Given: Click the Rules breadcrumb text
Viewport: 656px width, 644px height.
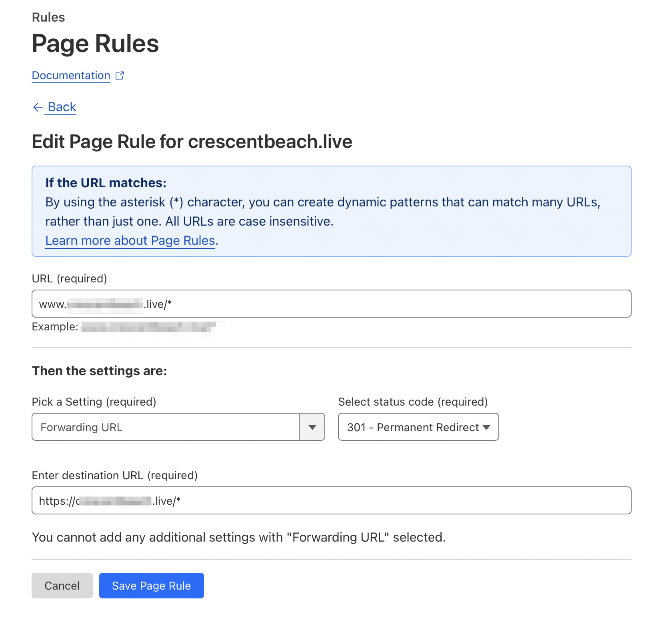Looking at the screenshot, I should (48, 17).
